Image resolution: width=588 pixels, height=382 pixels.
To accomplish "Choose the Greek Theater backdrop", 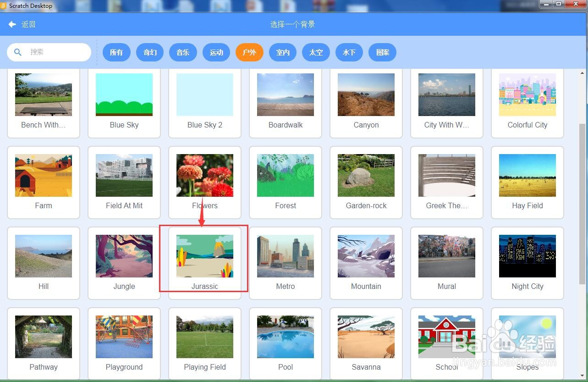I will pos(447,182).
